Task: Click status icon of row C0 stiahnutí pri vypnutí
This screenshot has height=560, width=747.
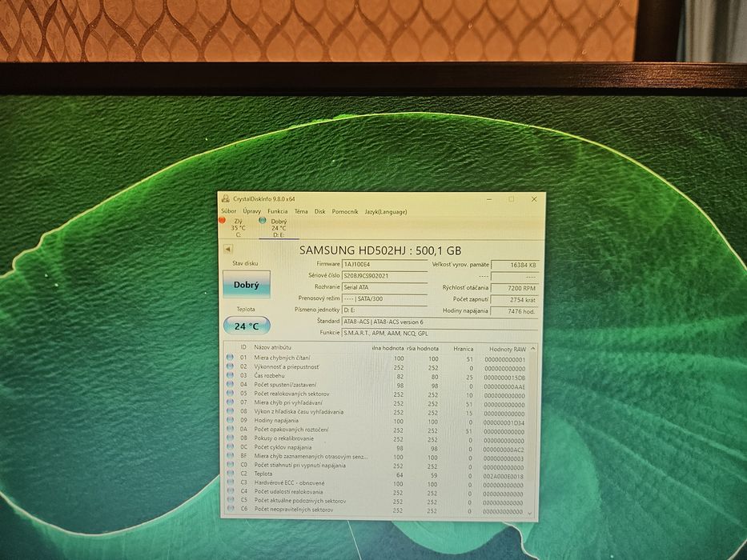Action: [230, 465]
